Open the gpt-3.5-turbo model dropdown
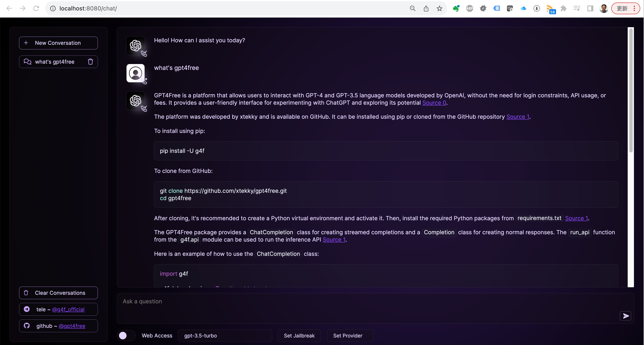Image resolution: width=644 pixels, height=345 pixels. [x=225, y=336]
